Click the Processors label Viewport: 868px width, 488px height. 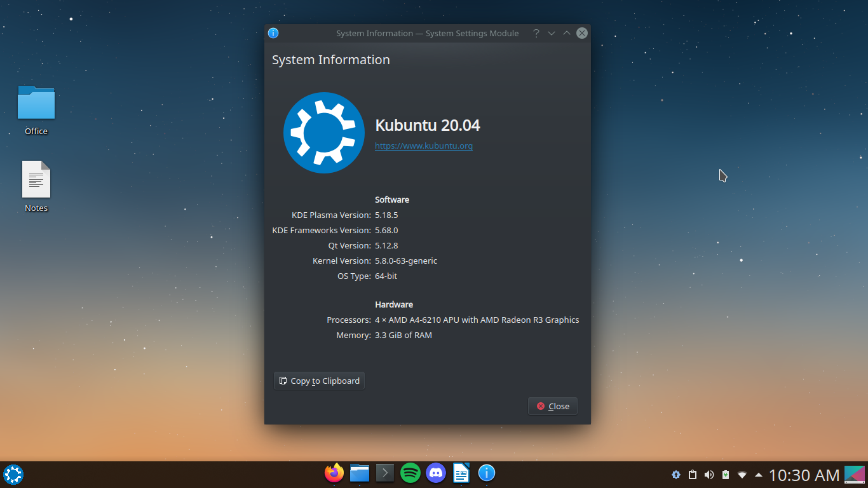349,320
